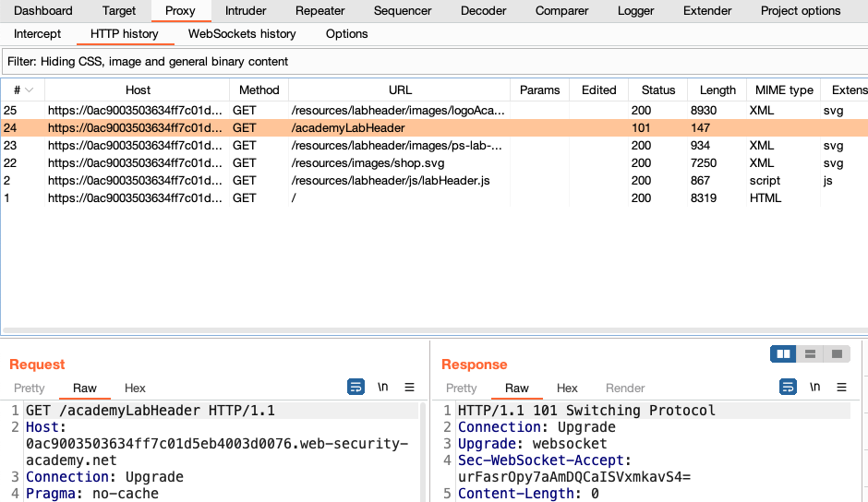Sort by the Edited column header
868x502 pixels.
tap(599, 90)
